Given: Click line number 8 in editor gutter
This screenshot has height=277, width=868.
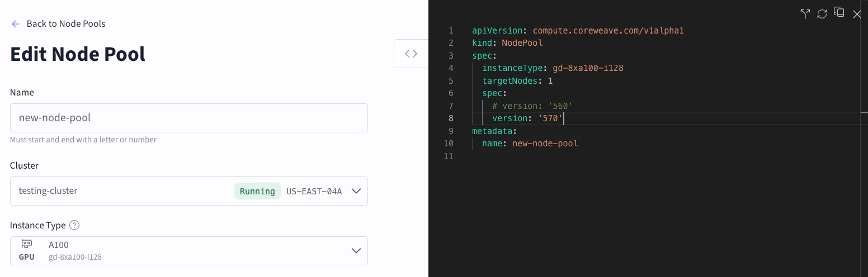Looking at the screenshot, I should click(451, 118).
